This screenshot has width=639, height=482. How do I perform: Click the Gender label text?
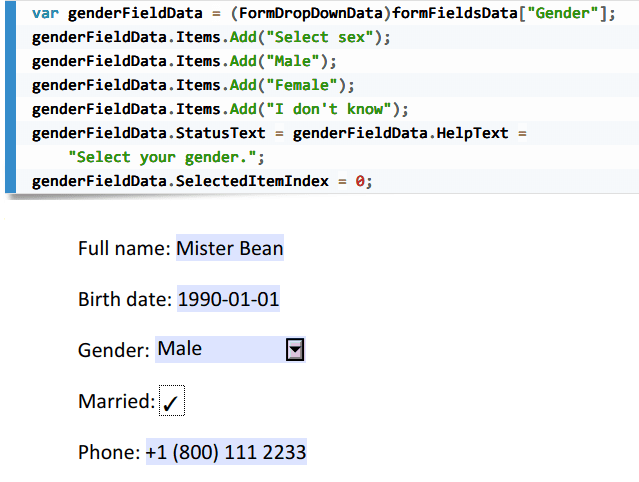pos(114,350)
